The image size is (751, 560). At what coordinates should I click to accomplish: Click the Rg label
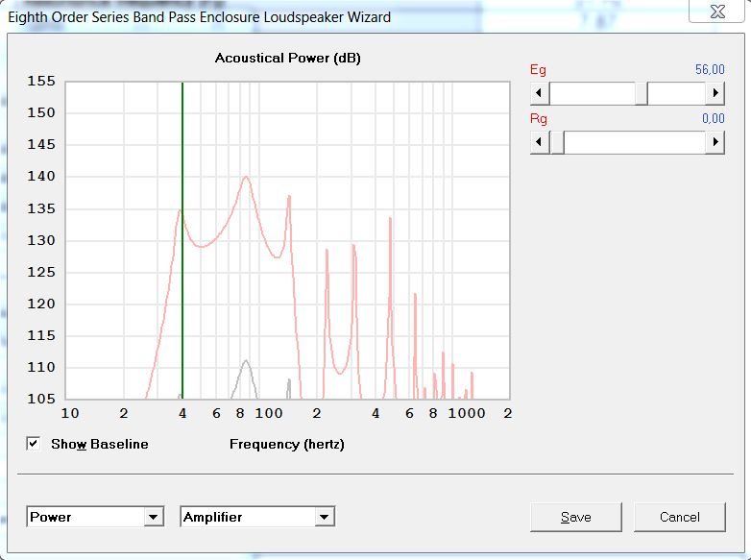point(539,119)
